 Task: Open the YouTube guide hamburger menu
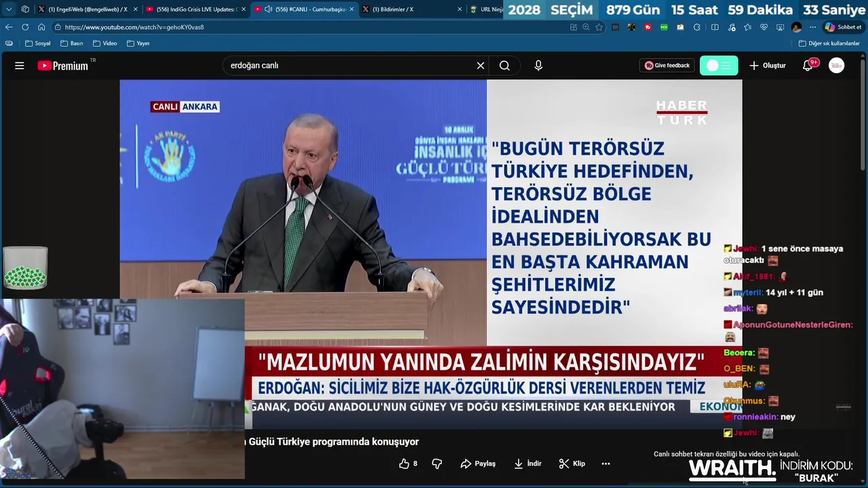tap(20, 66)
